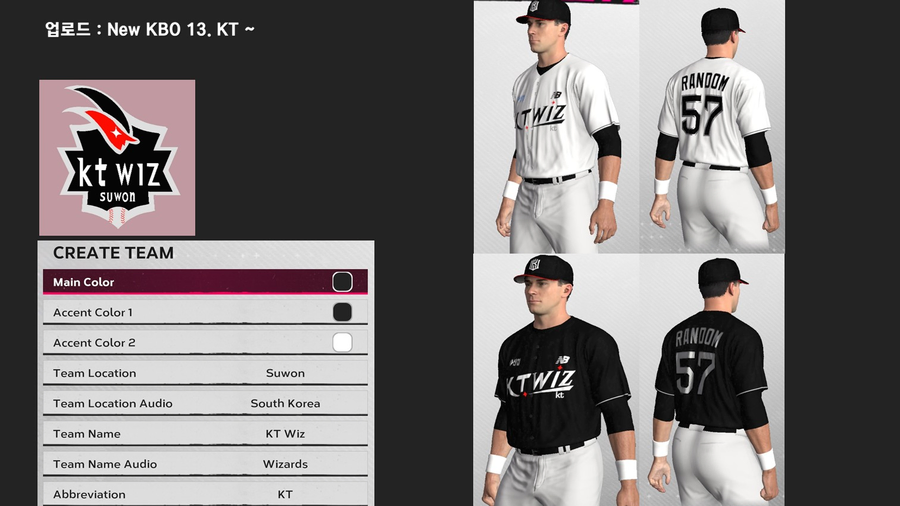Viewport: 900px width, 506px height.
Task: Click the CREATE TEAM panel header
Action: pos(113,253)
